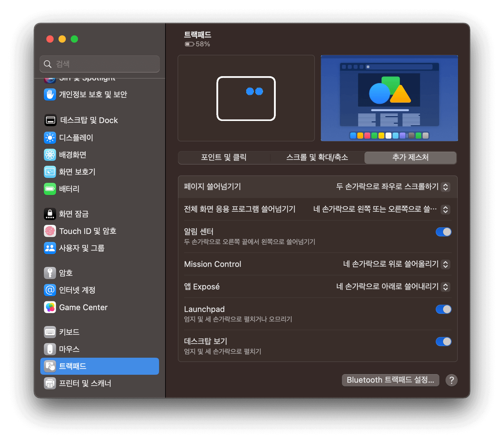Open the 디스플레이 sun icon

(50, 138)
